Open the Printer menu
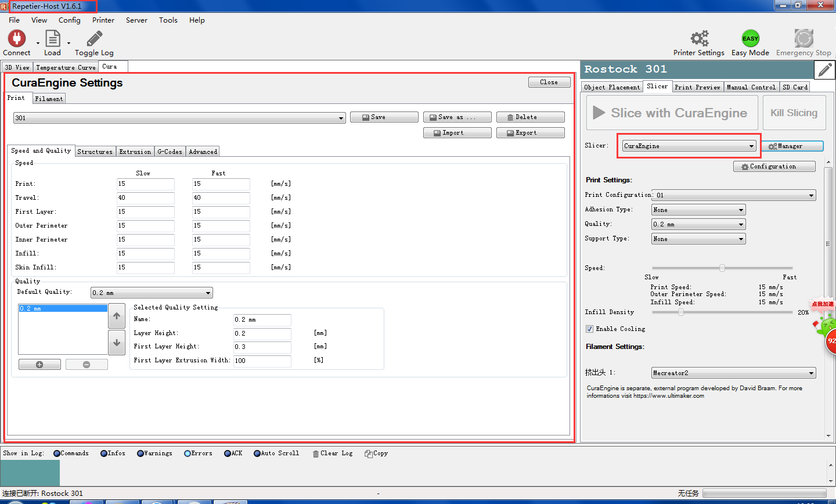The height and width of the screenshot is (504, 836). pyautogui.click(x=103, y=20)
